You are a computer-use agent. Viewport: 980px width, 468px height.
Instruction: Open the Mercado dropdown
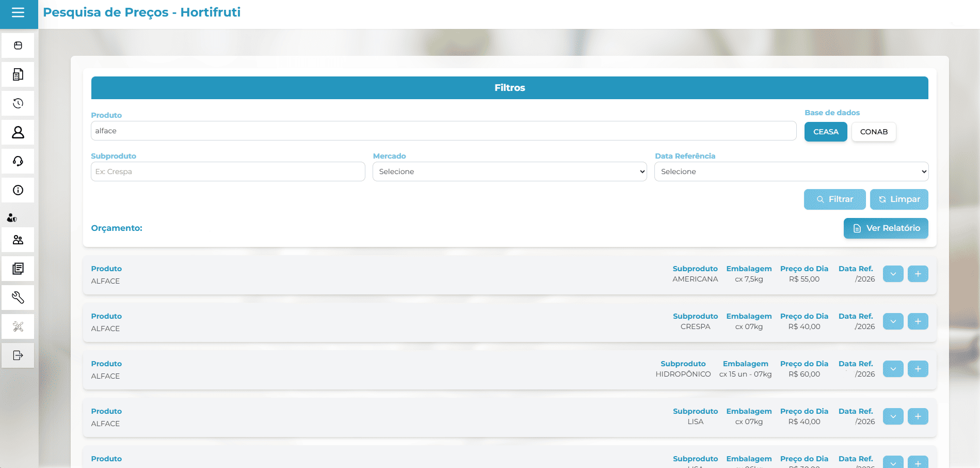click(x=509, y=171)
